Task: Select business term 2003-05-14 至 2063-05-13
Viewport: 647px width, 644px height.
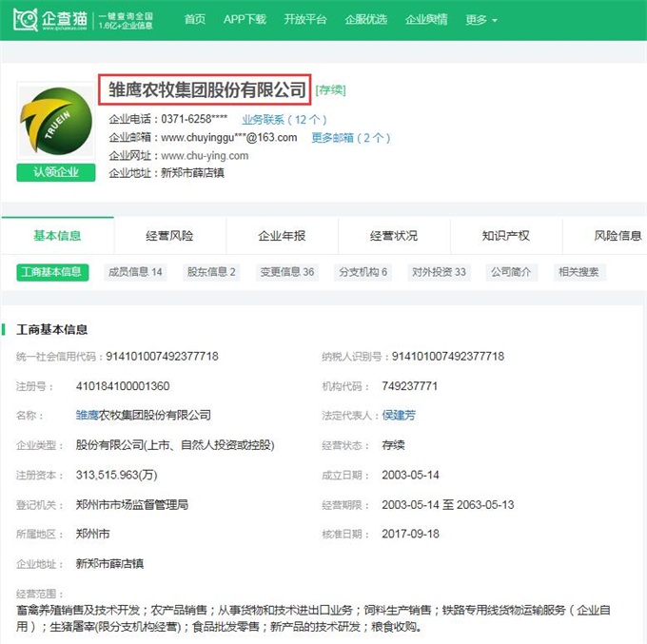Action: coord(448,504)
